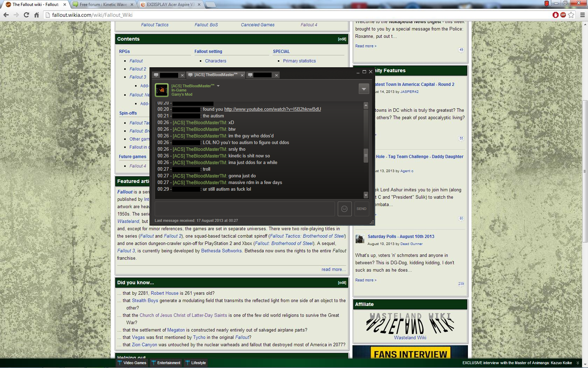Open a new browser tab

(x=210, y=5)
